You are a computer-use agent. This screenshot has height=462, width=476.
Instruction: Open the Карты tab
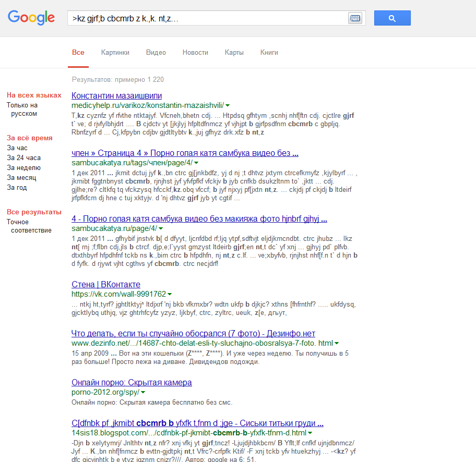(234, 53)
